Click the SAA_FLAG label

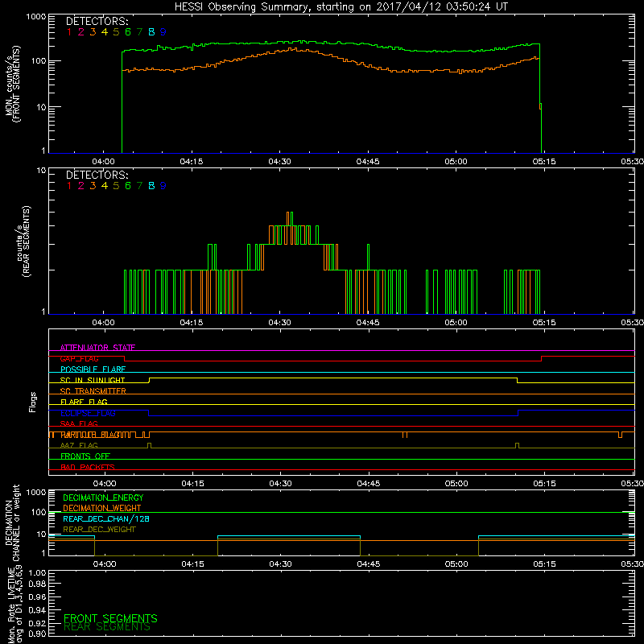[79, 423]
